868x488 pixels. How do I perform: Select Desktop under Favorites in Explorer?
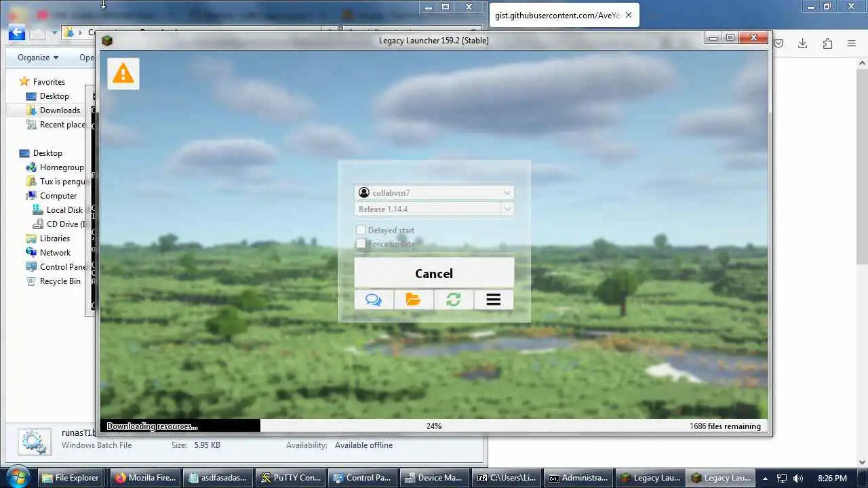click(x=54, y=96)
